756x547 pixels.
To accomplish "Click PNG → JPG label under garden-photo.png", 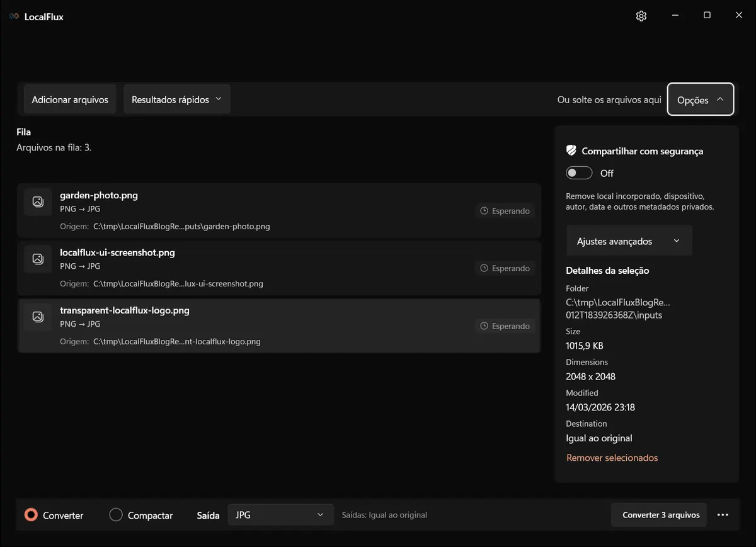I will pyautogui.click(x=80, y=209).
